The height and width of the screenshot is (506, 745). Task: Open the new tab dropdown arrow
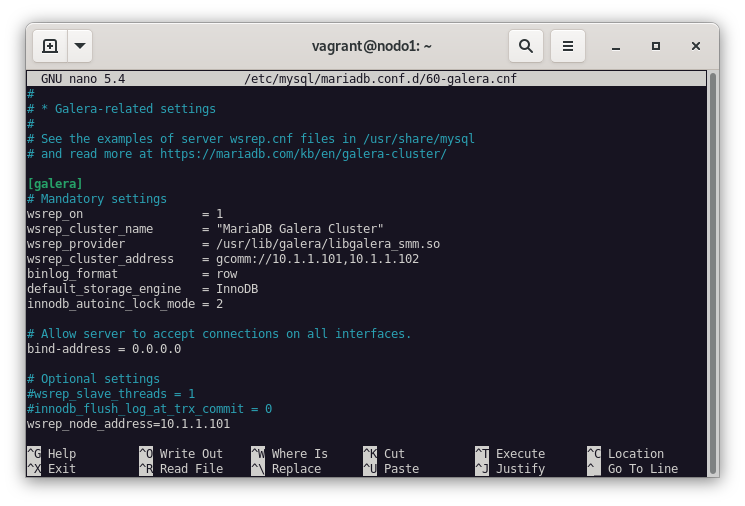click(80, 46)
